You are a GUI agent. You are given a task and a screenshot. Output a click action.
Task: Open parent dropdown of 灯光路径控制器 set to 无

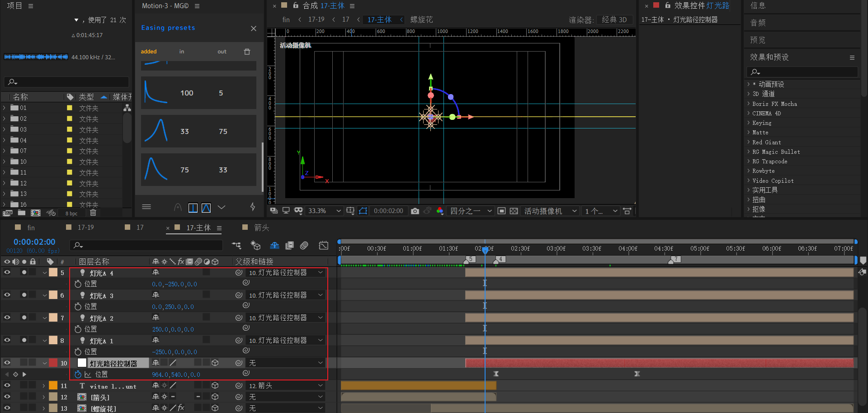coord(286,363)
